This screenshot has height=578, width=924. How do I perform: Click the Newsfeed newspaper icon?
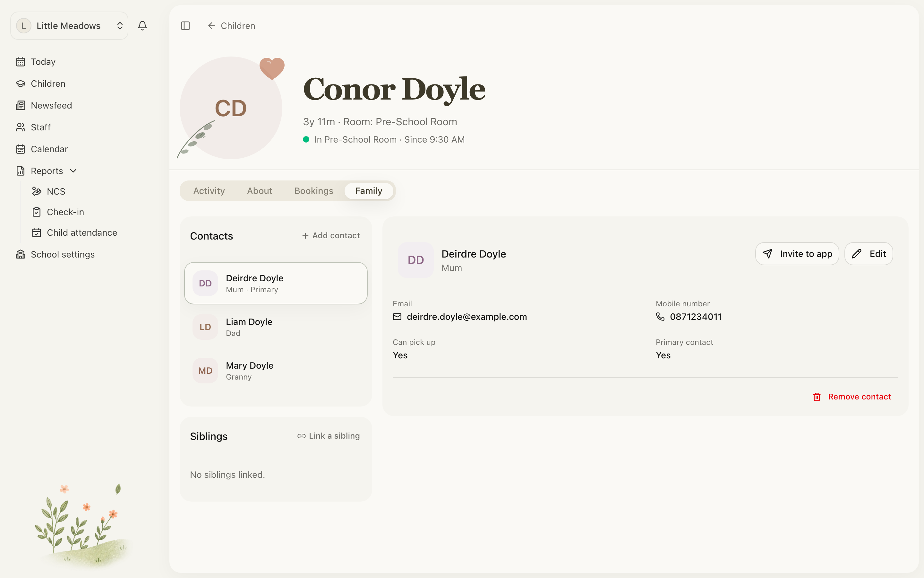tap(21, 105)
